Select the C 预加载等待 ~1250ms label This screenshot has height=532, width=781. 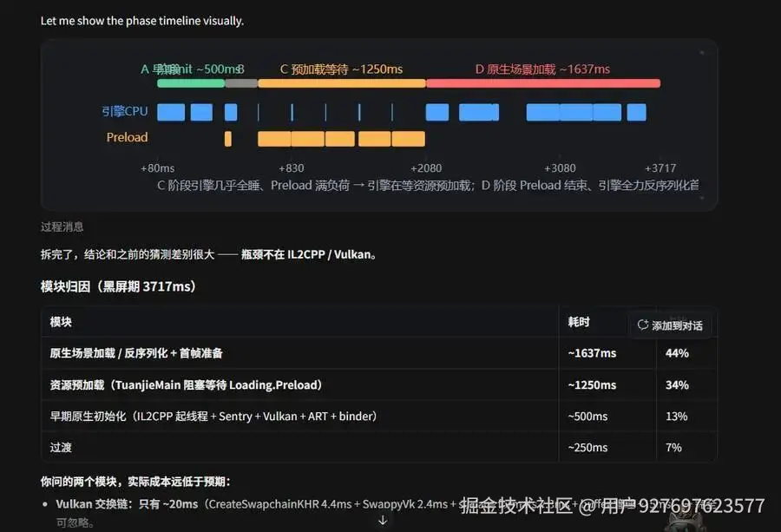click(x=341, y=69)
